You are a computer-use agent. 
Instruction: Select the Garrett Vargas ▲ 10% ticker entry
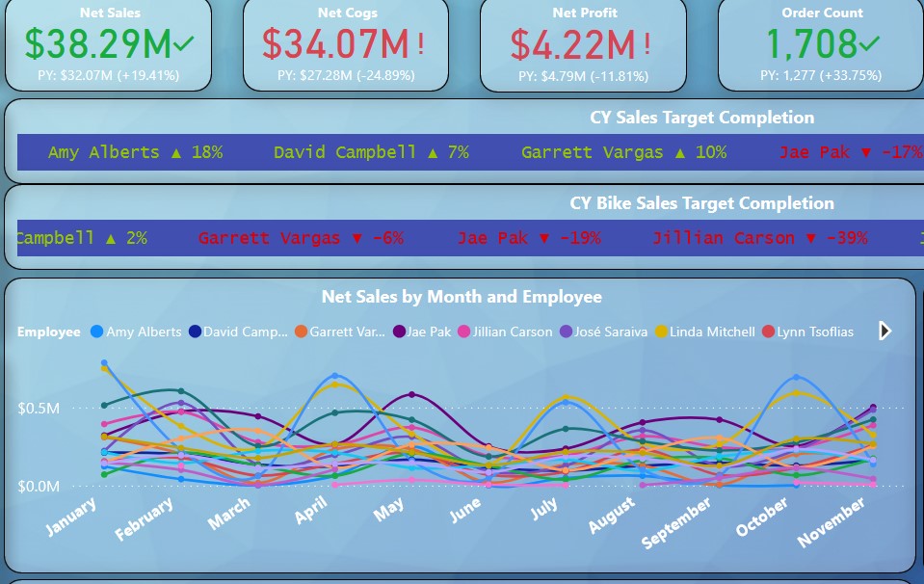tap(624, 151)
